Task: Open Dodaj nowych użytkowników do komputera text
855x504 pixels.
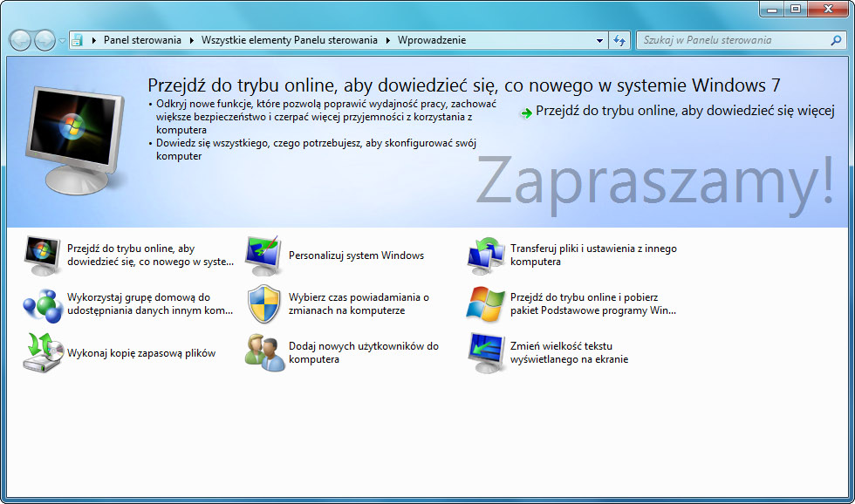Action: click(x=364, y=352)
